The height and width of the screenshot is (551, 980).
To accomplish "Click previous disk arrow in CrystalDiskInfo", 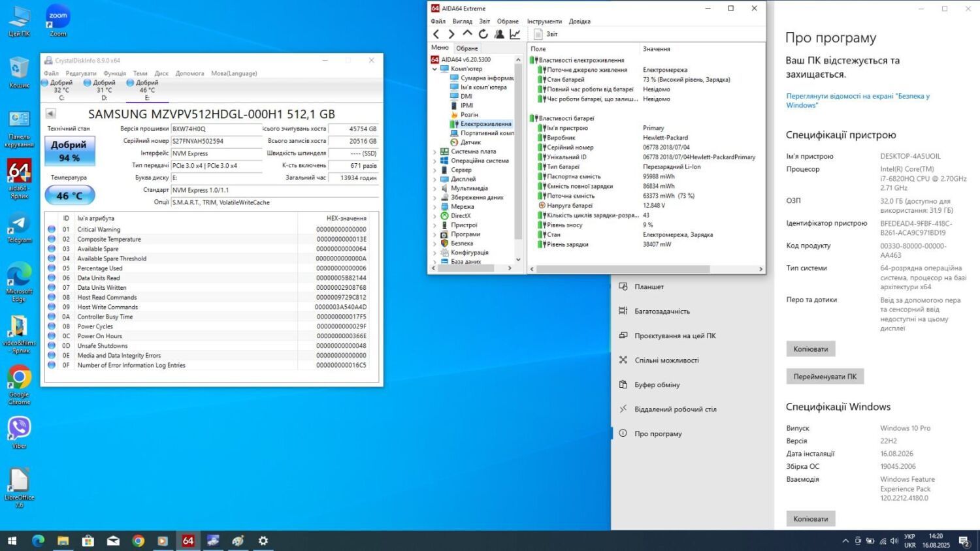I will 50,114.
